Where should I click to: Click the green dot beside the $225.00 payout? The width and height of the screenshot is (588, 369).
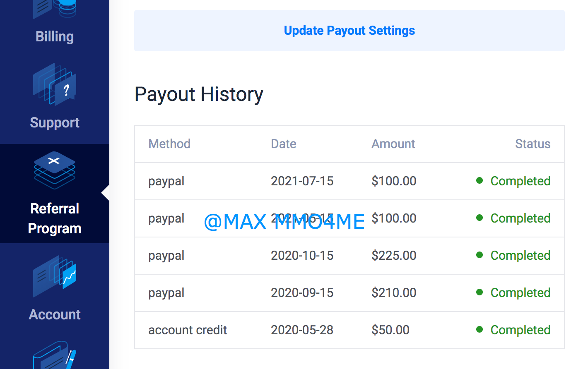(x=480, y=255)
